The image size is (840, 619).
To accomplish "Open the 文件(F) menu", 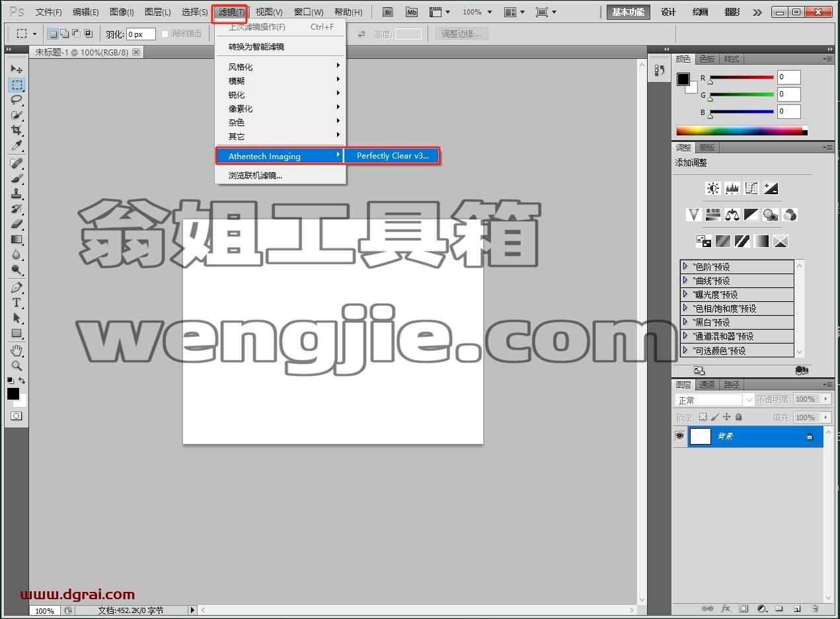I will pos(49,12).
